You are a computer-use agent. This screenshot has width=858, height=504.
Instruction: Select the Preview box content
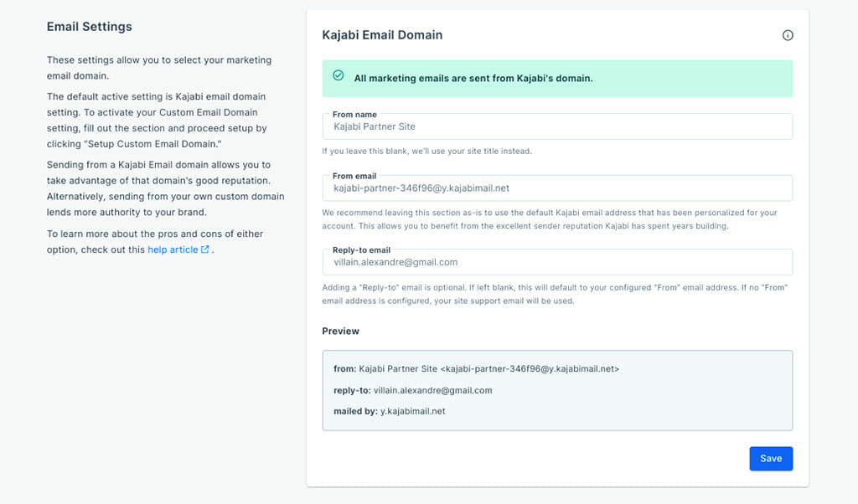(557, 389)
